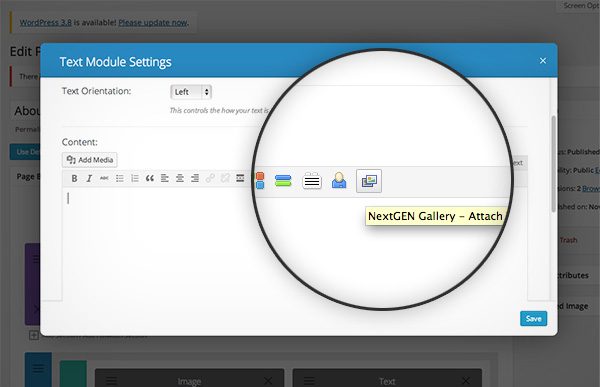The image size is (600, 387).
Task: Align text center in editor toolbar
Action: tap(180, 178)
